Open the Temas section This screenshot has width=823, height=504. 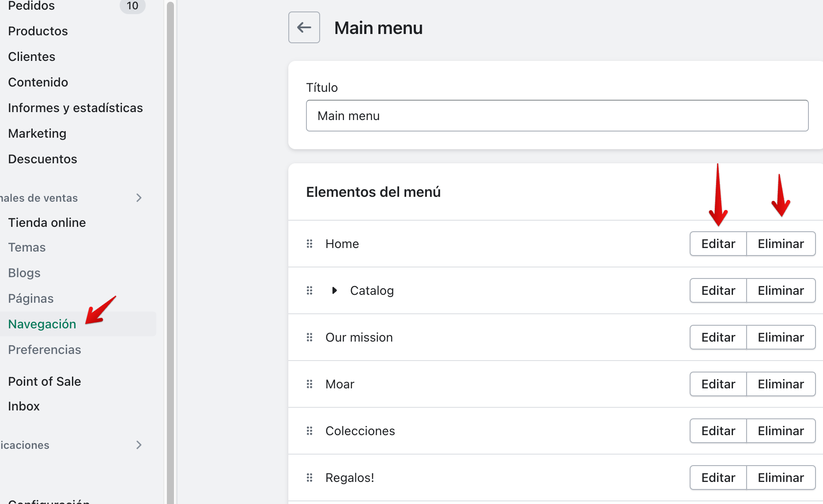click(27, 247)
